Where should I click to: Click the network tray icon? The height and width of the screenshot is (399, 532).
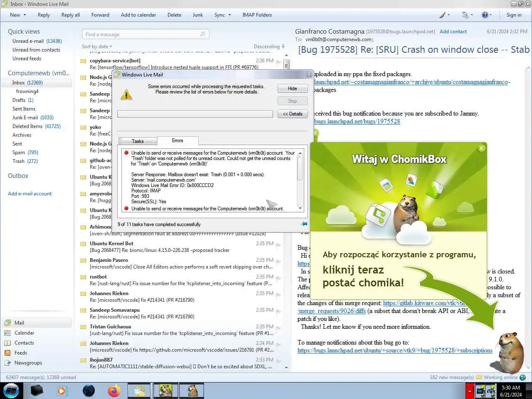[x=480, y=391]
